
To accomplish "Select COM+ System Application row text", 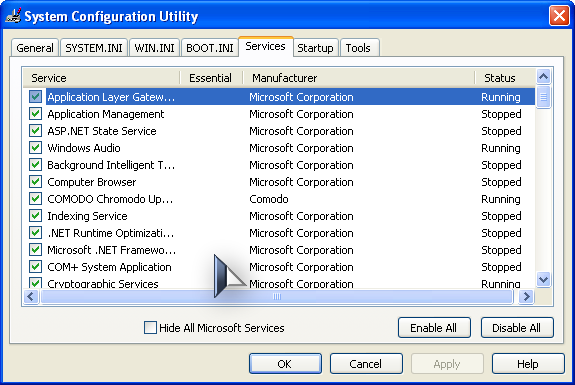I will 109,267.
